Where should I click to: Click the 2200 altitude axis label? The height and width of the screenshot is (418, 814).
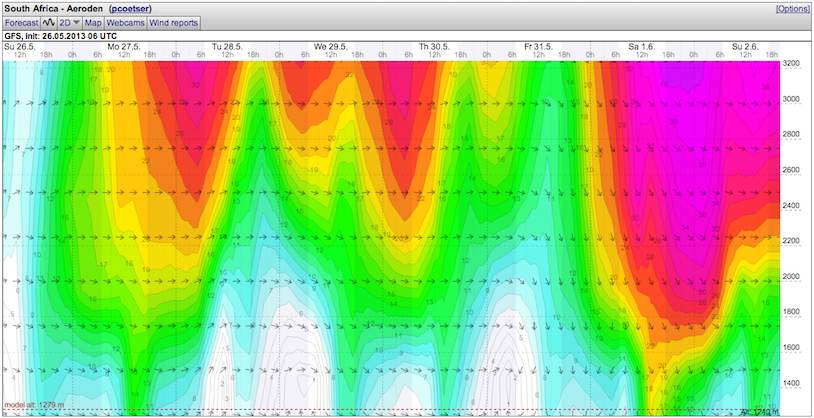(x=790, y=241)
